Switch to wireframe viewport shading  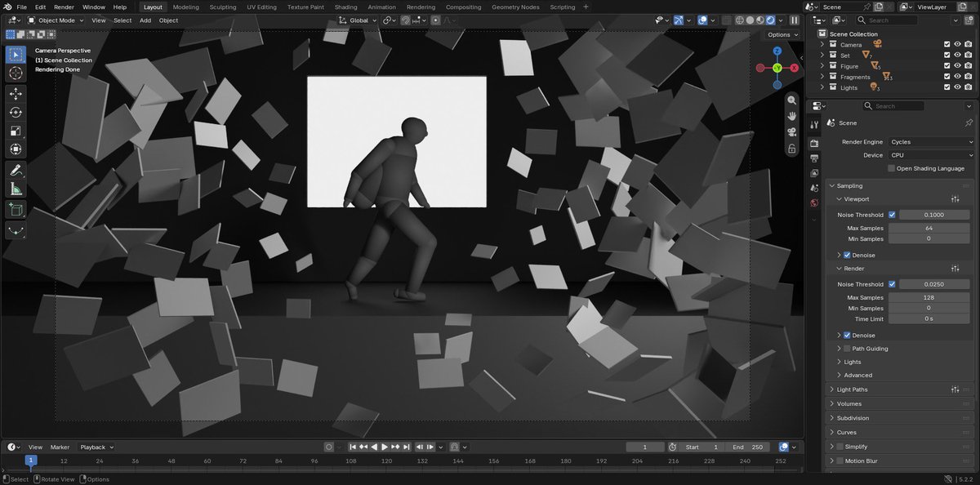tap(740, 20)
